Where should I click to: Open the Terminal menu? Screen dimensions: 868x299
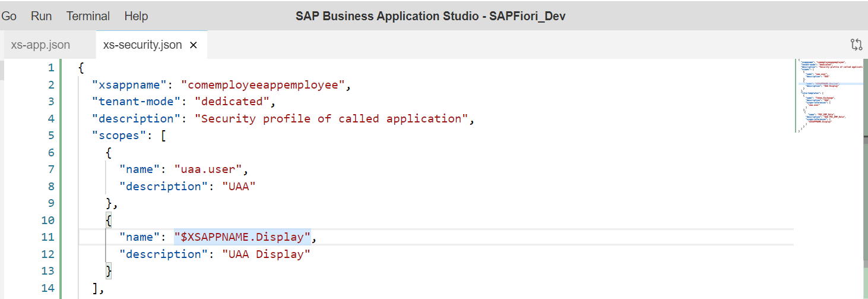tap(88, 16)
